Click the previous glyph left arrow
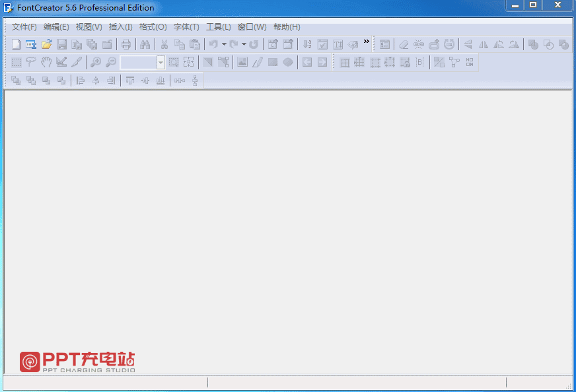This screenshot has width=576, height=392. point(307,62)
